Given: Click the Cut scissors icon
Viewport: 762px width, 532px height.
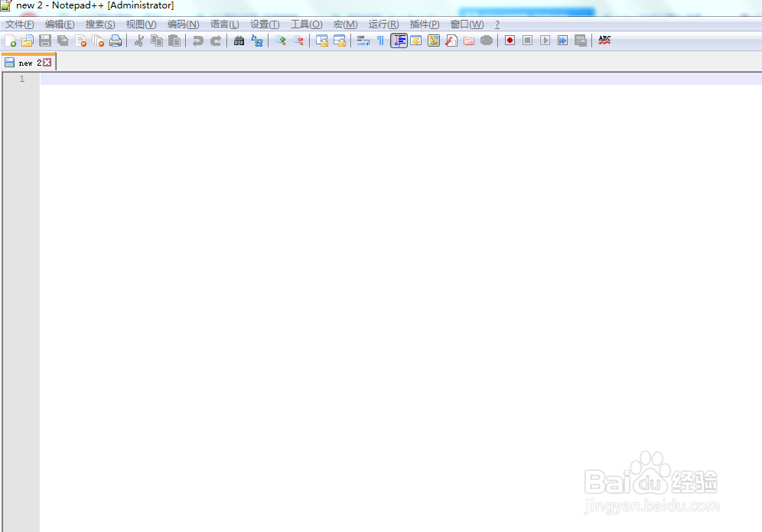Looking at the screenshot, I should (x=139, y=41).
